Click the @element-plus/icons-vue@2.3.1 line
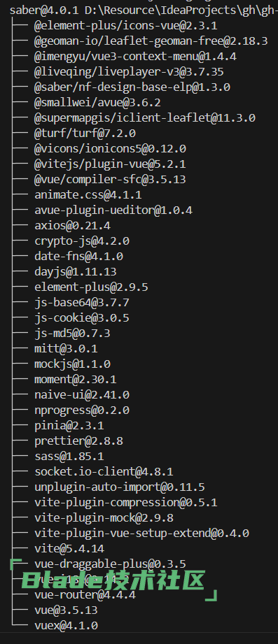This screenshot has height=644, width=278. (126, 26)
